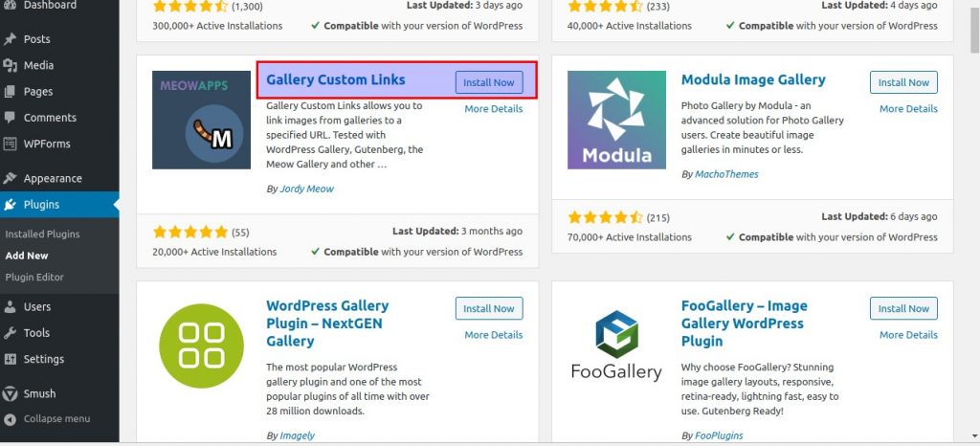Open Media via its sidebar icon
Viewport: 980px width, 446px height.
10,65
